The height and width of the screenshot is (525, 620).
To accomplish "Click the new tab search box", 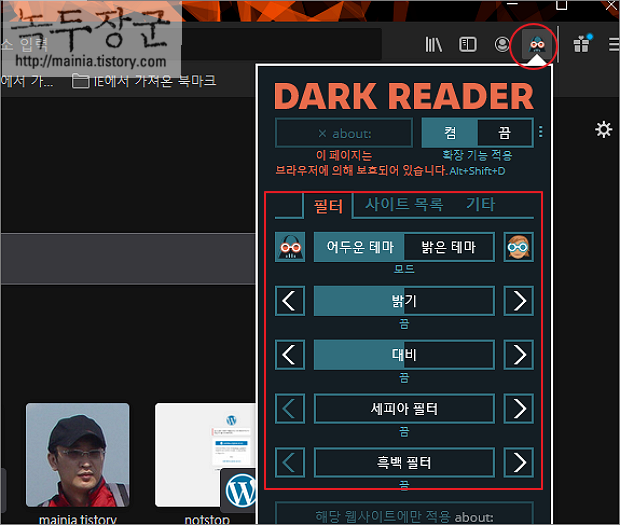I will [x=128, y=259].
